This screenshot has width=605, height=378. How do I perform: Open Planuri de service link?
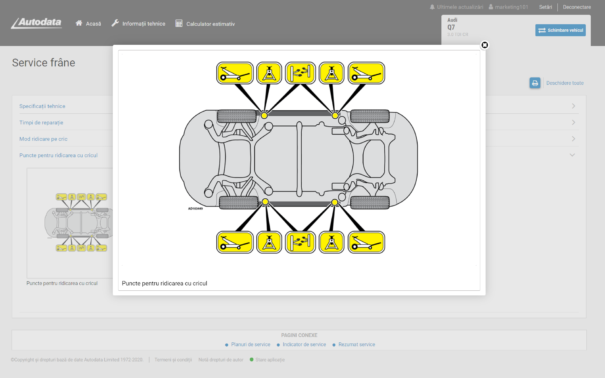point(250,344)
